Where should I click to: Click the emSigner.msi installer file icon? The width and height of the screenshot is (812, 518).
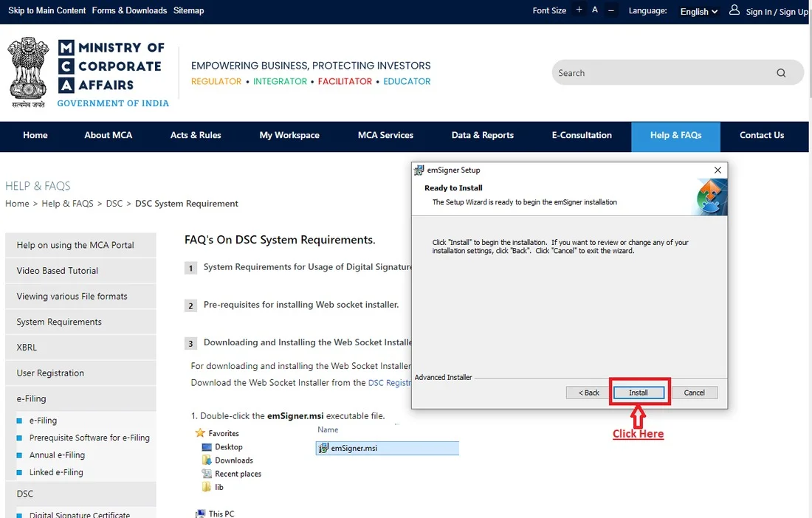pos(323,448)
